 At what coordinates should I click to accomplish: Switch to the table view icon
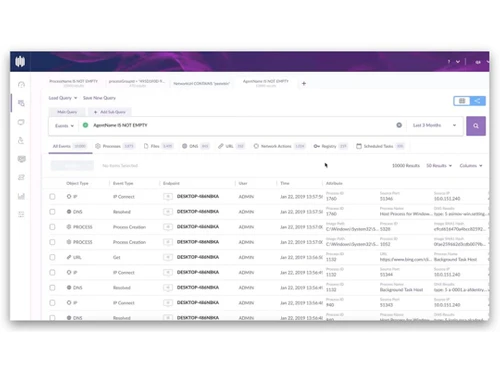[462, 101]
